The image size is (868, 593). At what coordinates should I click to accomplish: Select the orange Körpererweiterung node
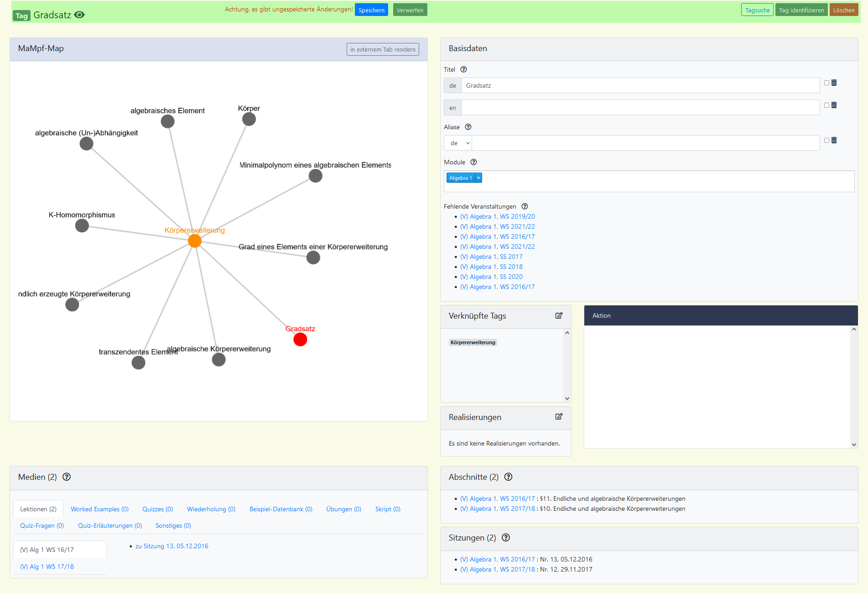pos(195,241)
